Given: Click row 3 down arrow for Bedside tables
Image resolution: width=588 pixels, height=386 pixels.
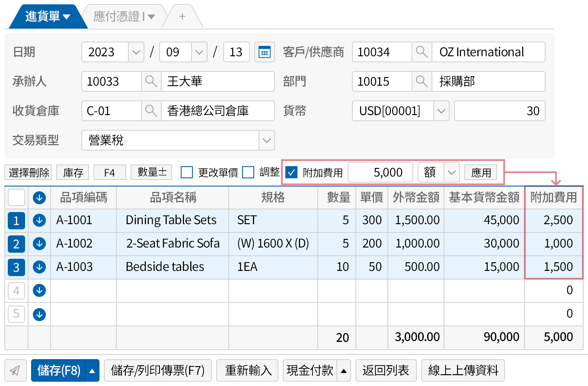Looking at the screenshot, I should click(x=39, y=267).
